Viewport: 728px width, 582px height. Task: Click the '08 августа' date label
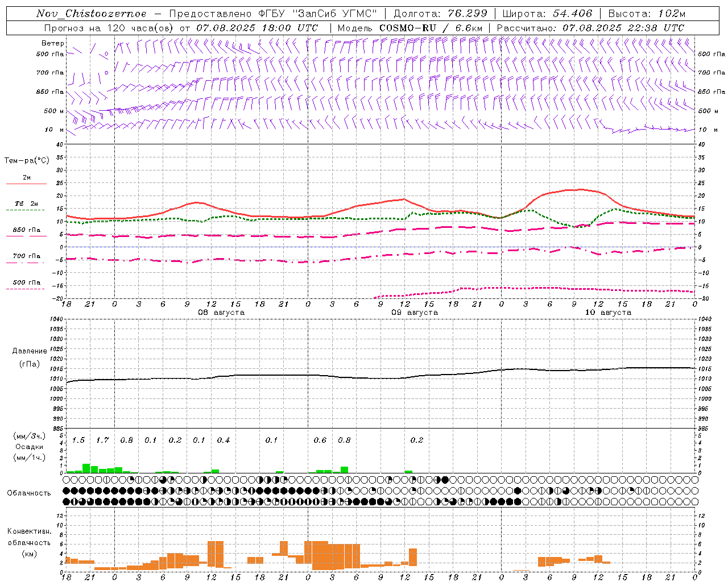pos(221,313)
